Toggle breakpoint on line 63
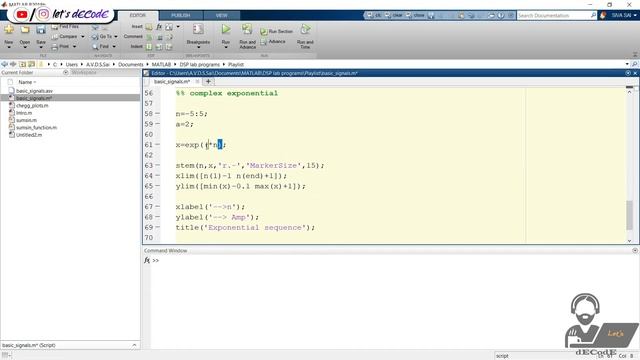The height and width of the screenshot is (360, 640). pos(158,165)
